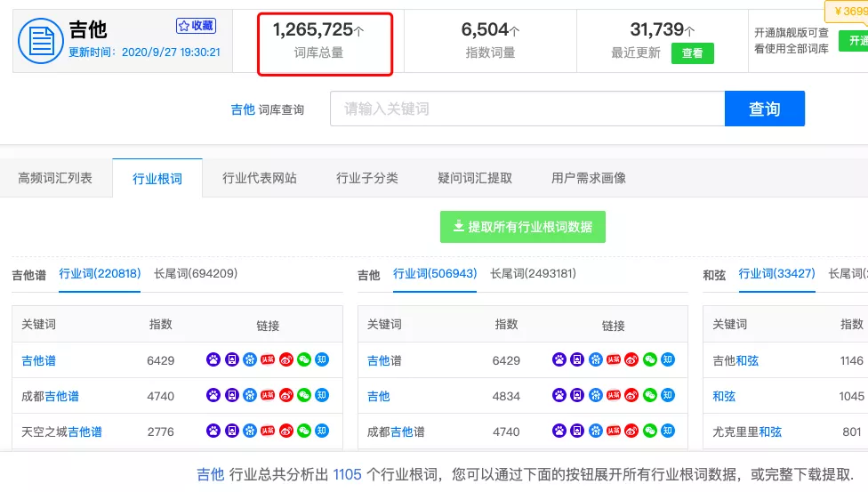Click the green 查看 button
This screenshot has height=492, width=868.
692,53
